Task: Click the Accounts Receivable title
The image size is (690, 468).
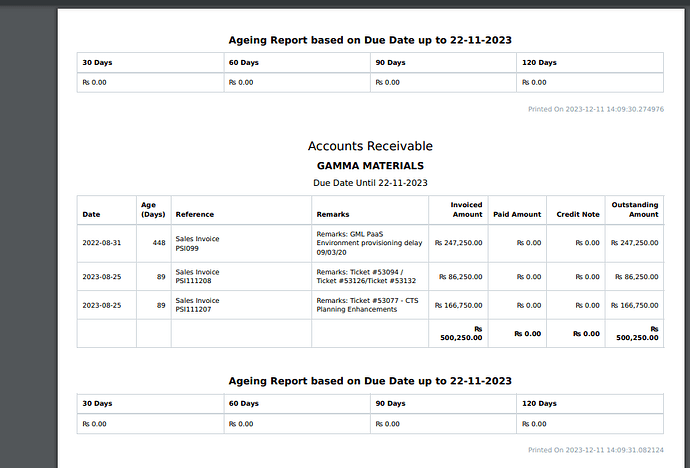Action: (370, 146)
